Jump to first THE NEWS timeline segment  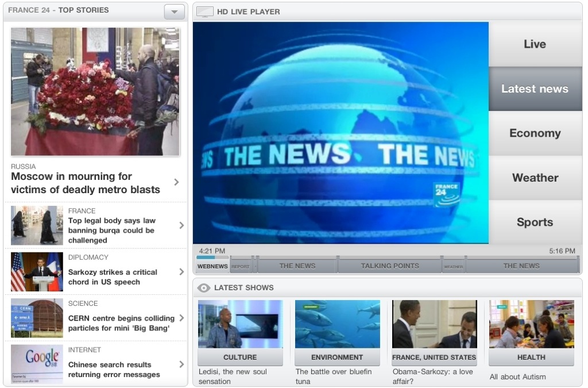coord(297,266)
